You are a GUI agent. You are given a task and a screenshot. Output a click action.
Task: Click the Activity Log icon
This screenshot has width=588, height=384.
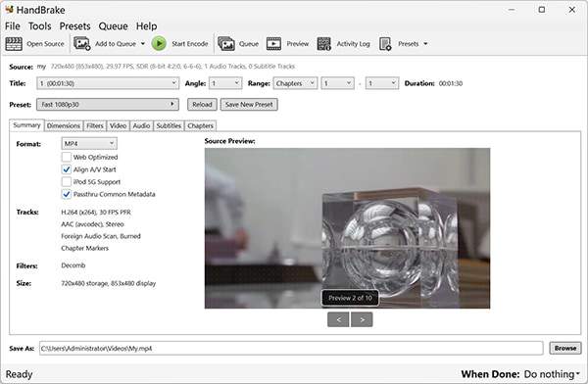pyautogui.click(x=324, y=44)
